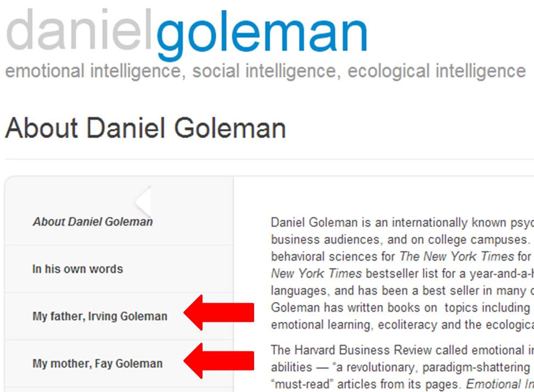Click the gray "daniel" part of the logo
This screenshot has height=392, width=534.
pos(78,31)
